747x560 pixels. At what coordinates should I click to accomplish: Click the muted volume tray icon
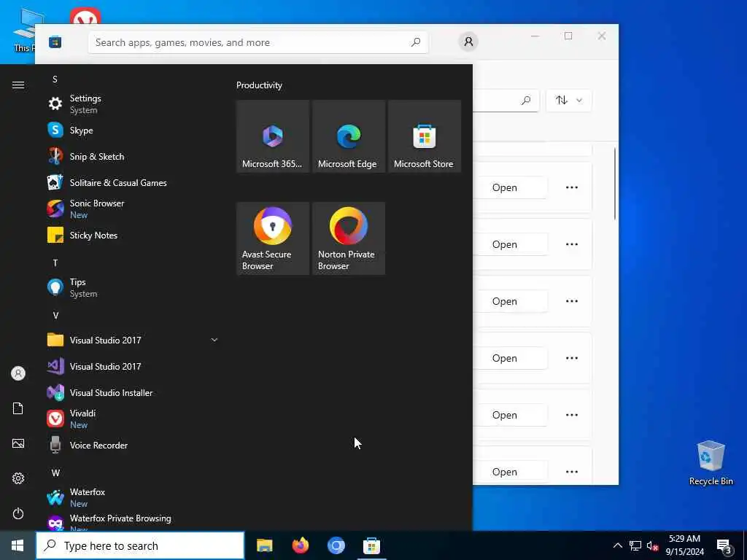[x=652, y=545]
